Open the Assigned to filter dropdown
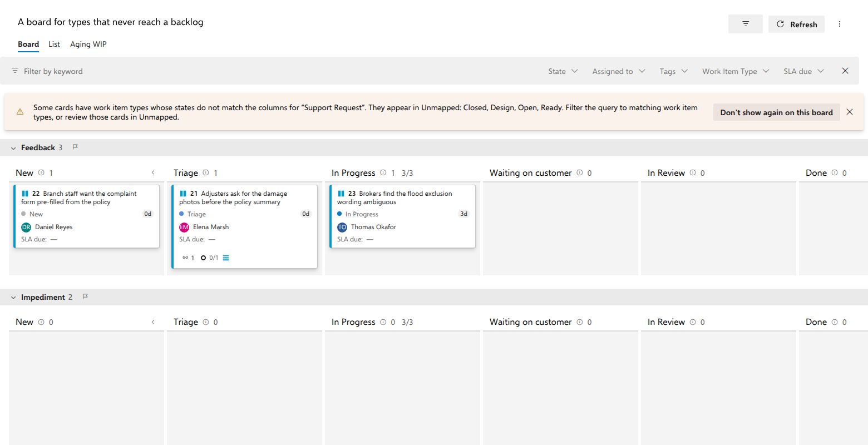The height and width of the screenshot is (445, 868). pos(619,71)
